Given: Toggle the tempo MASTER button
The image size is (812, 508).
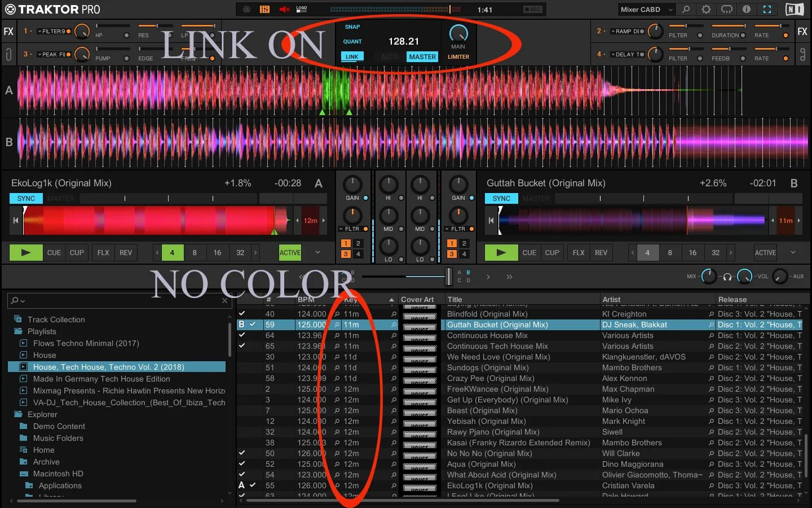Looking at the screenshot, I should [x=422, y=56].
